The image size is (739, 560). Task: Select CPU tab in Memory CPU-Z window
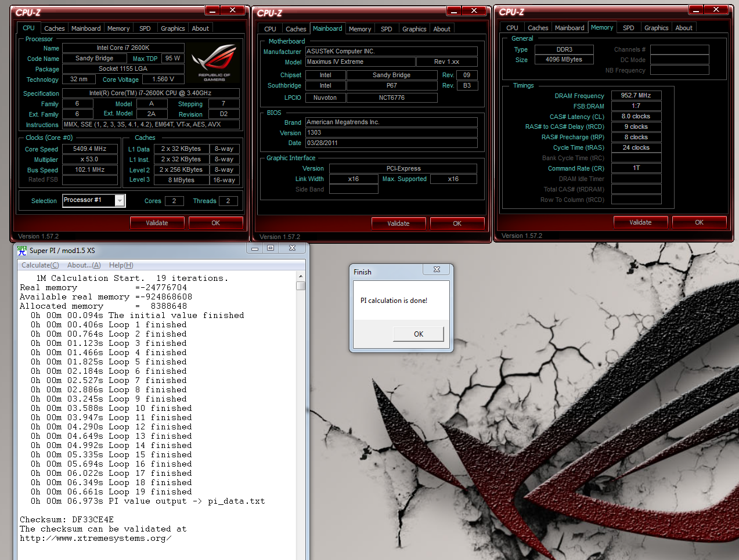tap(512, 28)
